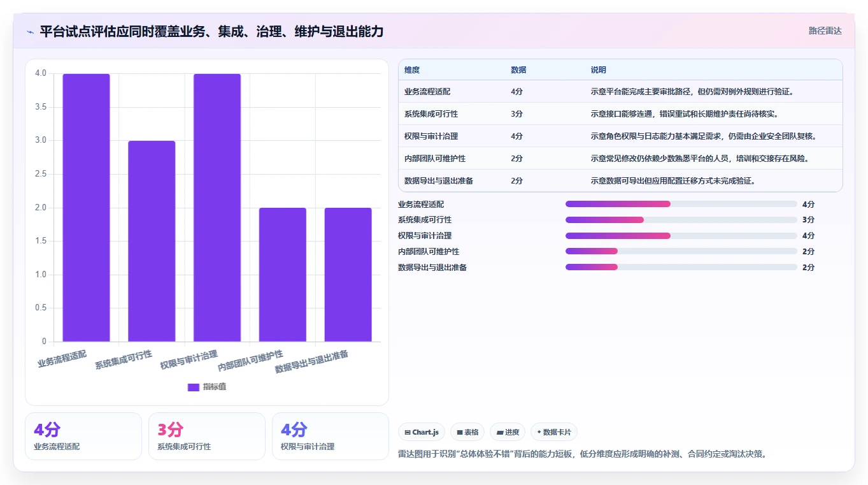Image resolution: width=868 pixels, height=485 pixels.
Task: Click the 数据导出与退出准备 x-axis label
Action: tap(311, 362)
